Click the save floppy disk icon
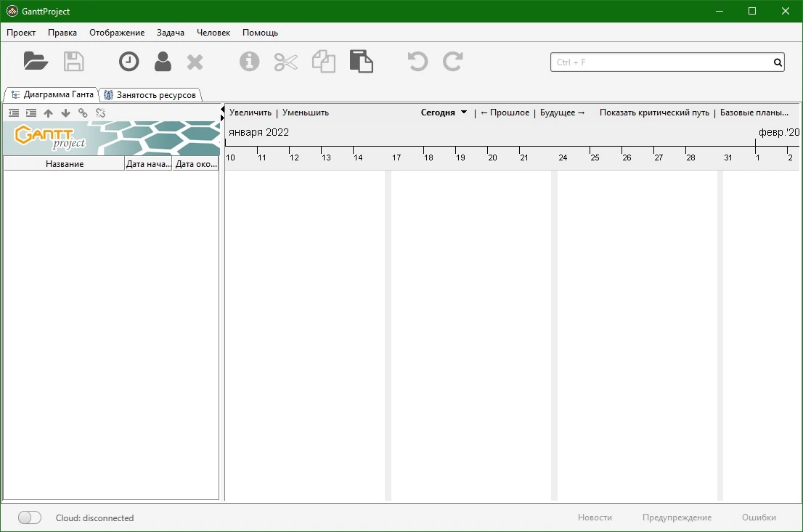 [74, 62]
